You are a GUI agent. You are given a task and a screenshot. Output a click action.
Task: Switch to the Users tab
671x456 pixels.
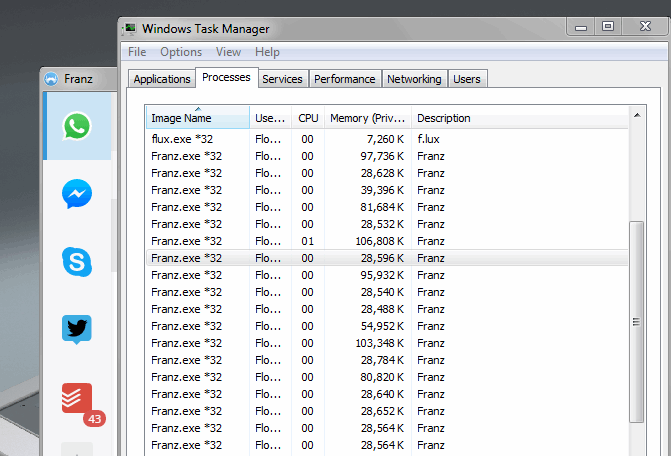(x=467, y=79)
